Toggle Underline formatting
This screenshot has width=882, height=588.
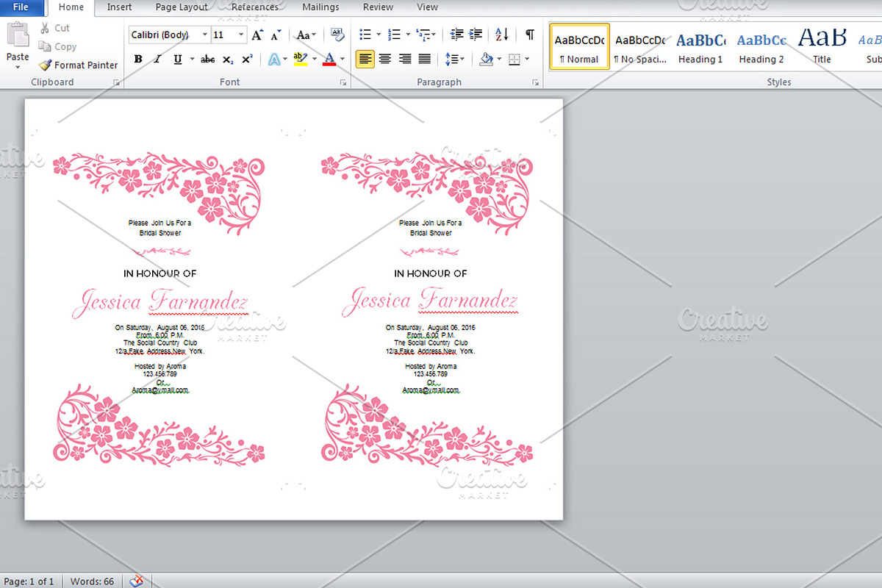(177, 59)
